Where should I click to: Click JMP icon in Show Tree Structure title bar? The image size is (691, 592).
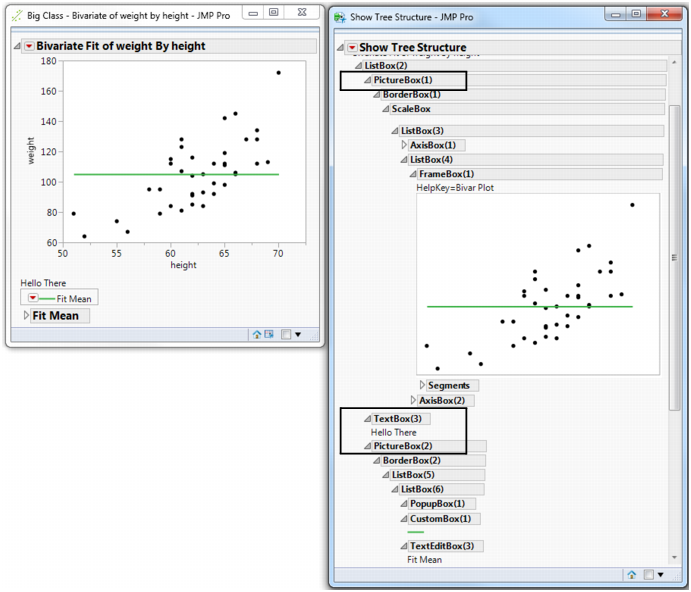340,18
